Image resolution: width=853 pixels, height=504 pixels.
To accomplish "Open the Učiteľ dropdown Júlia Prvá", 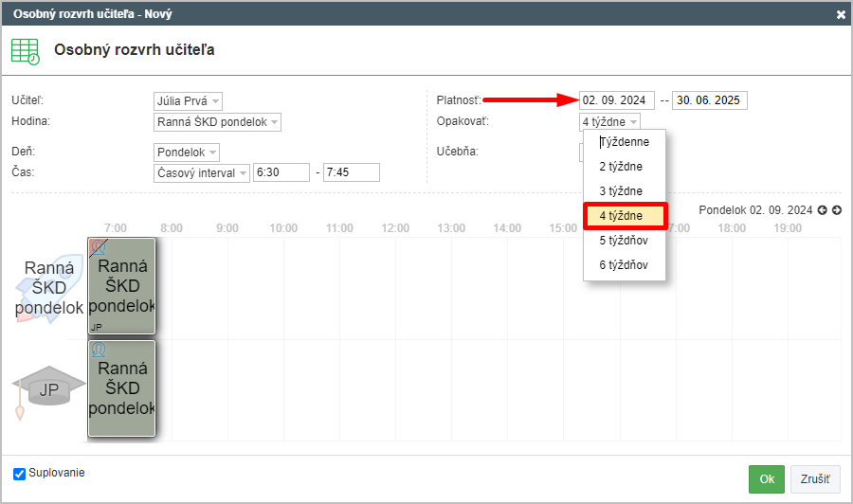I will click(188, 101).
